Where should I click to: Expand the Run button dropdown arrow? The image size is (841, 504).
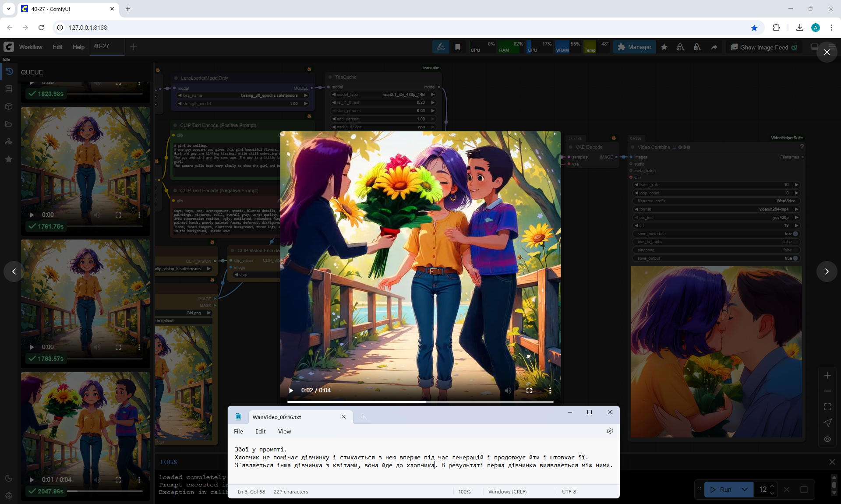(x=744, y=490)
